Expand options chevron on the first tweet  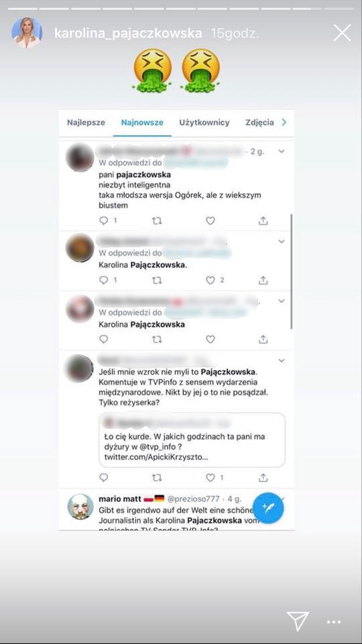[282, 151]
